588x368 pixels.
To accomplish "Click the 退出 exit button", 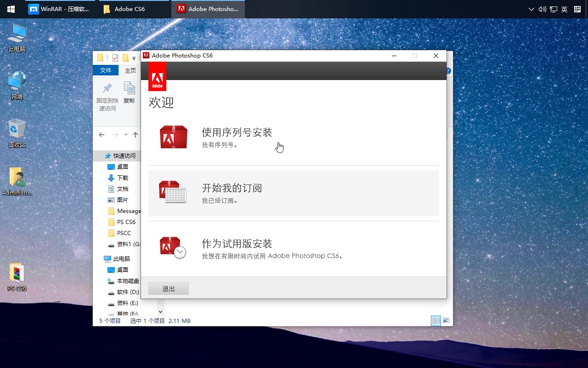I will [169, 288].
